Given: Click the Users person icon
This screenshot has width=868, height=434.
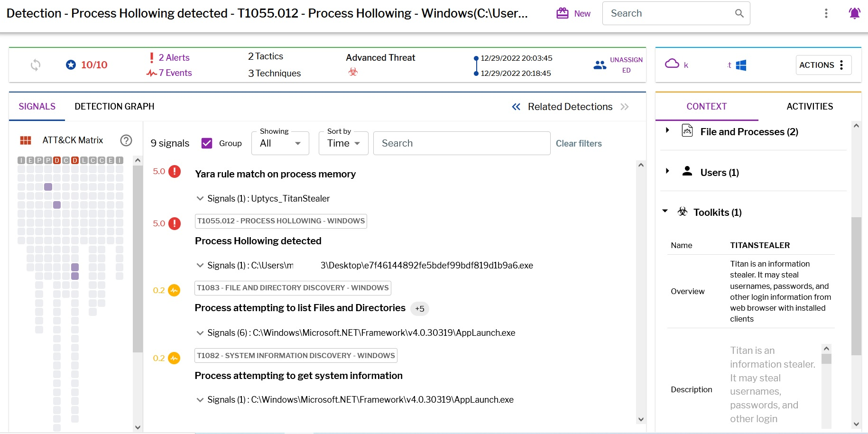Looking at the screenshot, I should [x=687, y=171].
